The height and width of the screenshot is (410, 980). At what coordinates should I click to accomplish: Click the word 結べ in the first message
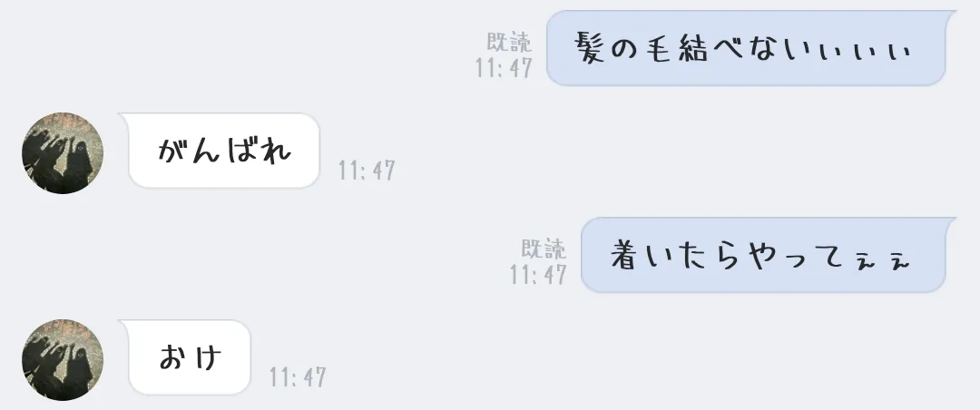coord(710,48)
